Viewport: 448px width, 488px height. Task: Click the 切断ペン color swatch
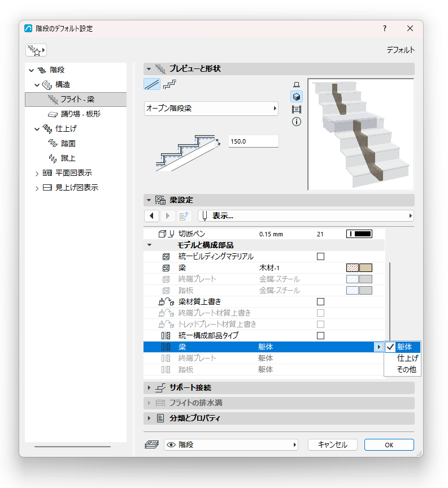click(359, 234)
